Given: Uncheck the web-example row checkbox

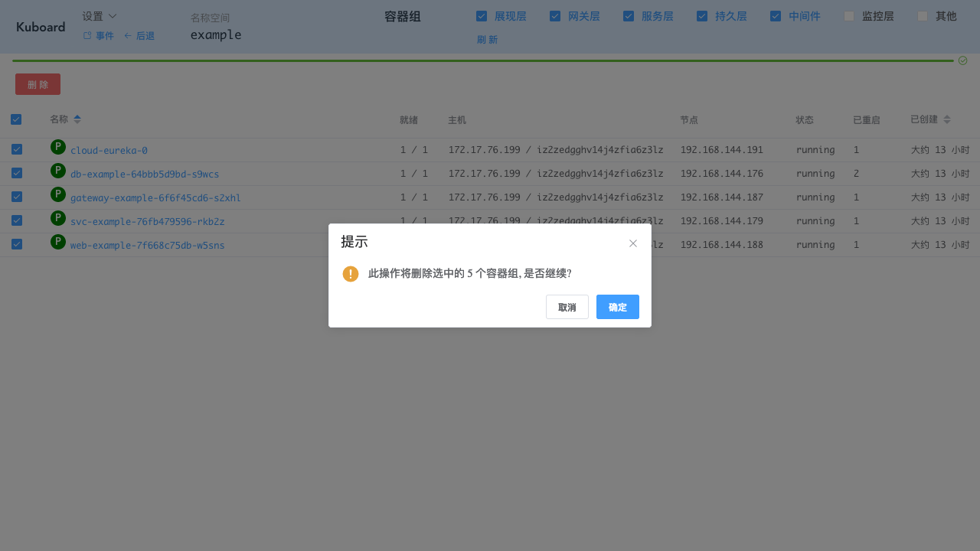Looking at the screenshot, I should 17,244.
